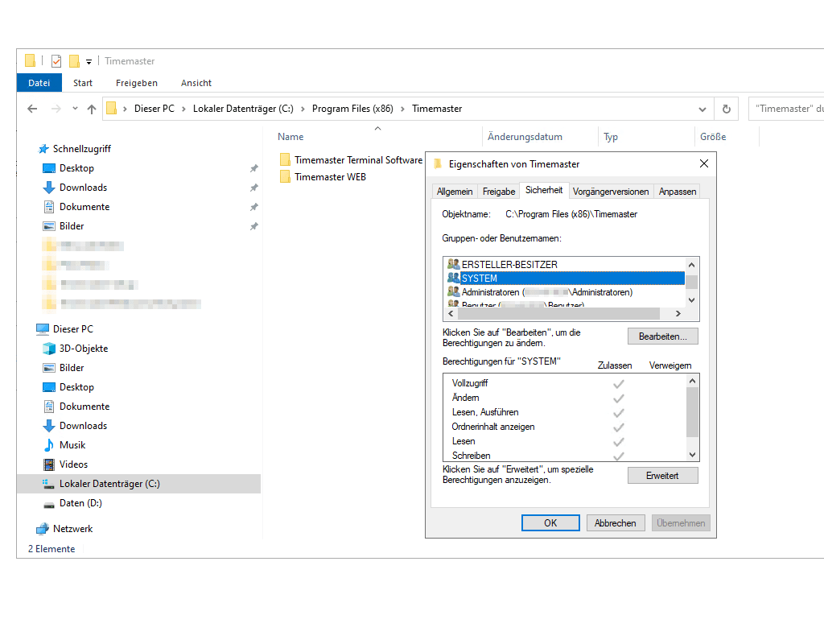
Task: Open the Vorgängerversionen tab
Action: 611,192
